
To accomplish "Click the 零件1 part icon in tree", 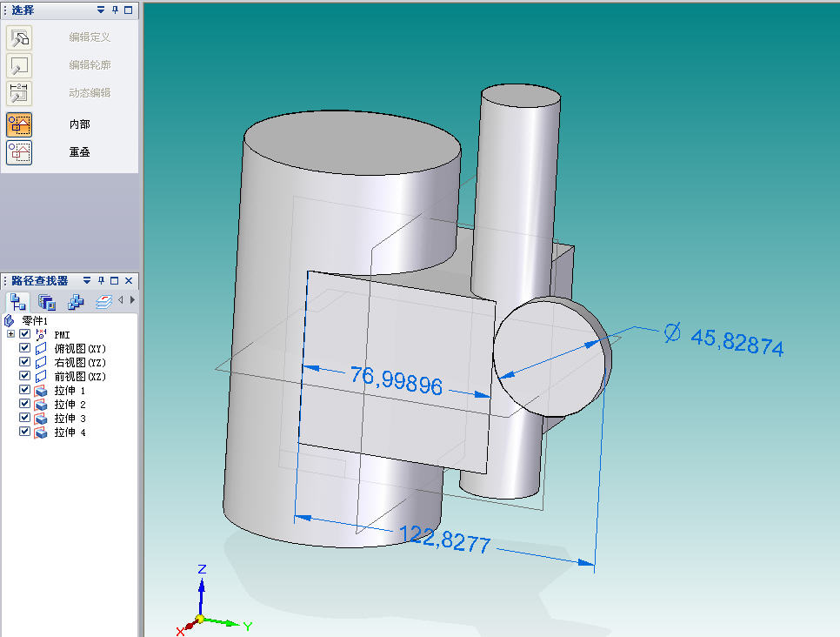I will 9,320.
